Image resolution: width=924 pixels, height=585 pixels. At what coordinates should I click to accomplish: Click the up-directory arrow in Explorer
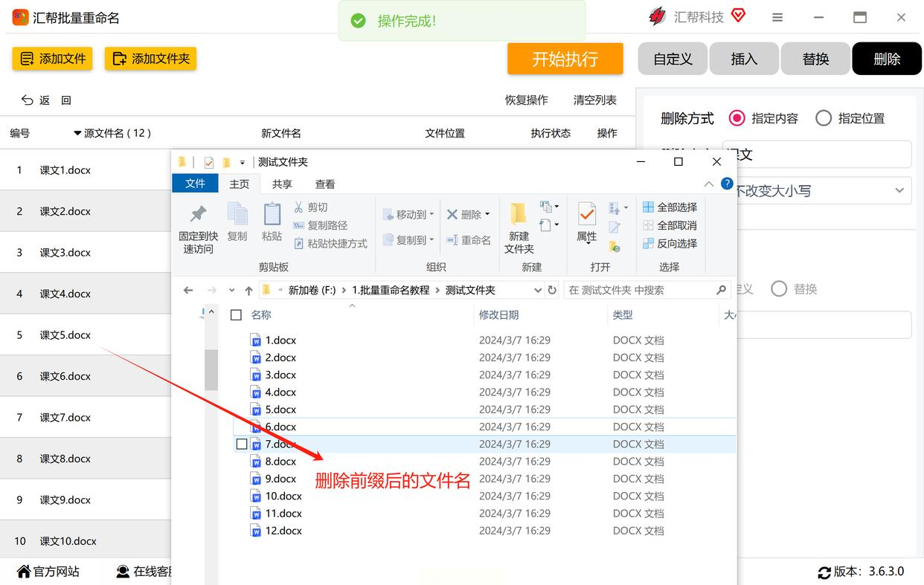pos(248,291)
